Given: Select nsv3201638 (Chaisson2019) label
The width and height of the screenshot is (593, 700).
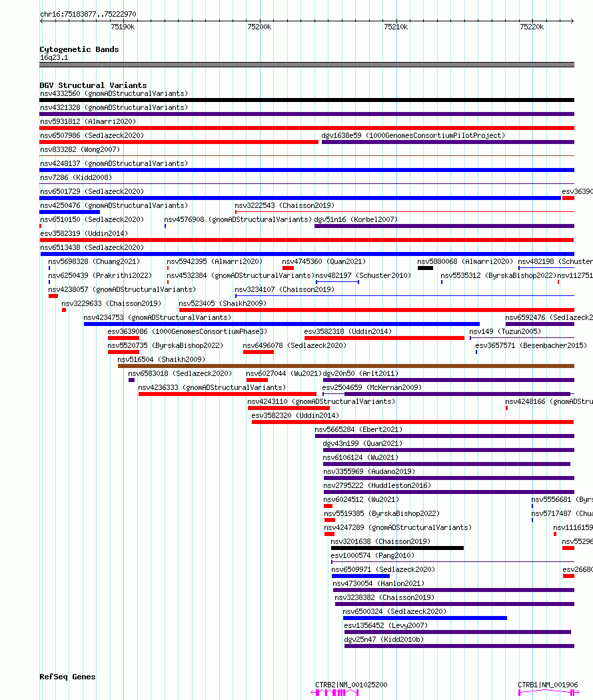Looking at the screenshot, I should [380, 542].
